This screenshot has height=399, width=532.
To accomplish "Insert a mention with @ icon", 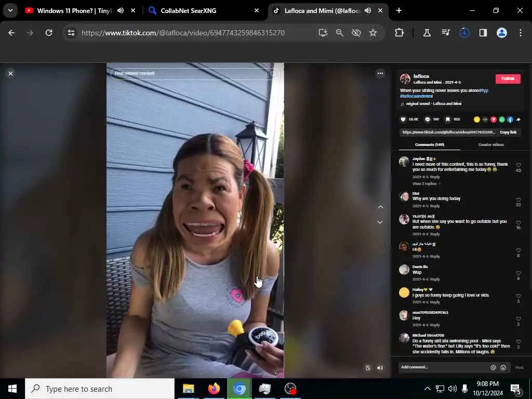I will 493,367.
